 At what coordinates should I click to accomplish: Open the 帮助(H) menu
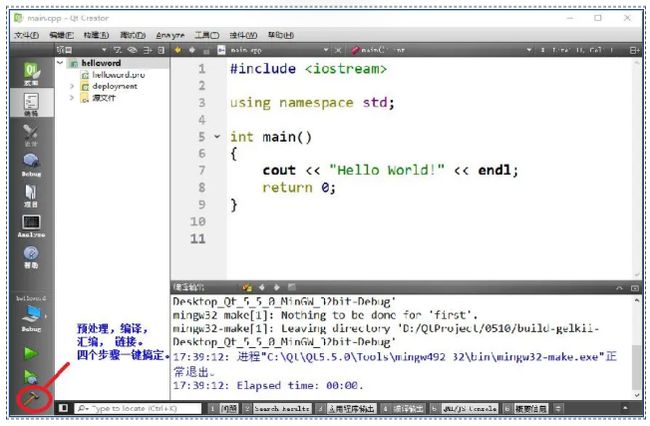(x=281, y=35)
